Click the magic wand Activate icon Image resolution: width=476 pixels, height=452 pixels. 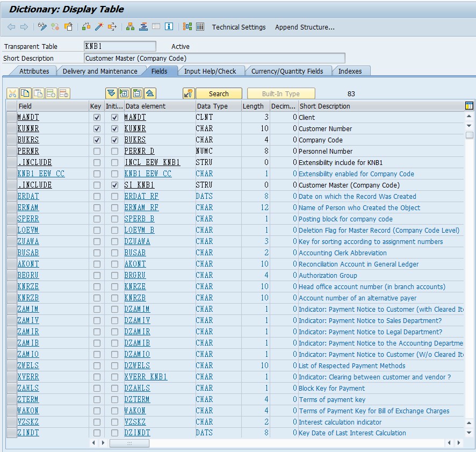click(x=99, y=27)
